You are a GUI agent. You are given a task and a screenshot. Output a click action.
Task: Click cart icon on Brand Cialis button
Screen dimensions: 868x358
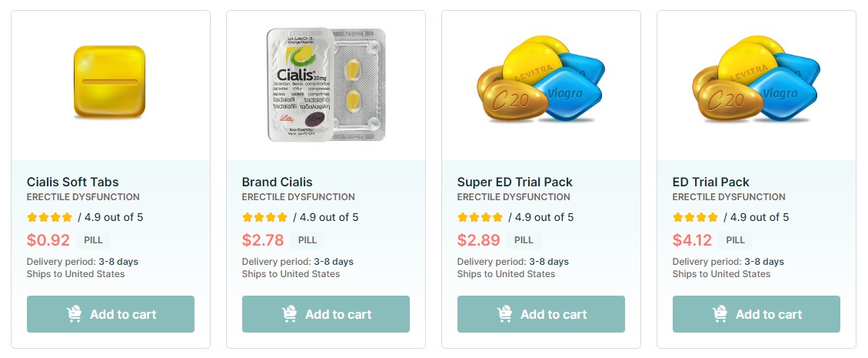289,314
